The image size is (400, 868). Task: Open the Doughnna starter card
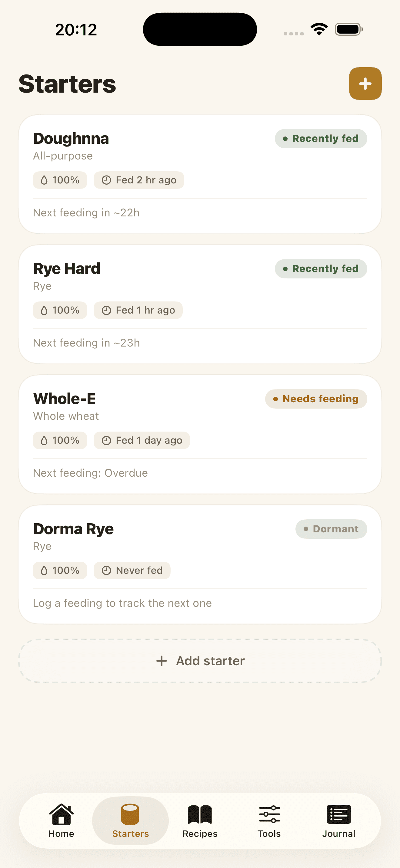[200, 174]
